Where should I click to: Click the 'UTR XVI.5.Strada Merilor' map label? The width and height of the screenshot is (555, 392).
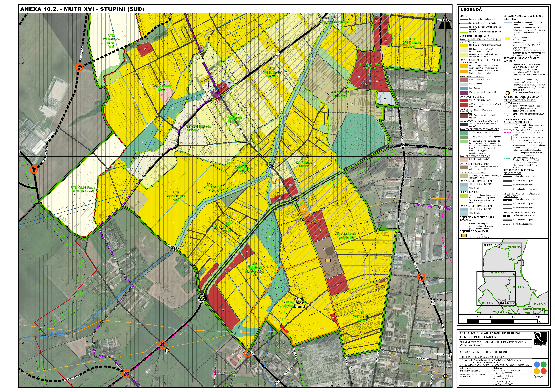pos(304,162)
